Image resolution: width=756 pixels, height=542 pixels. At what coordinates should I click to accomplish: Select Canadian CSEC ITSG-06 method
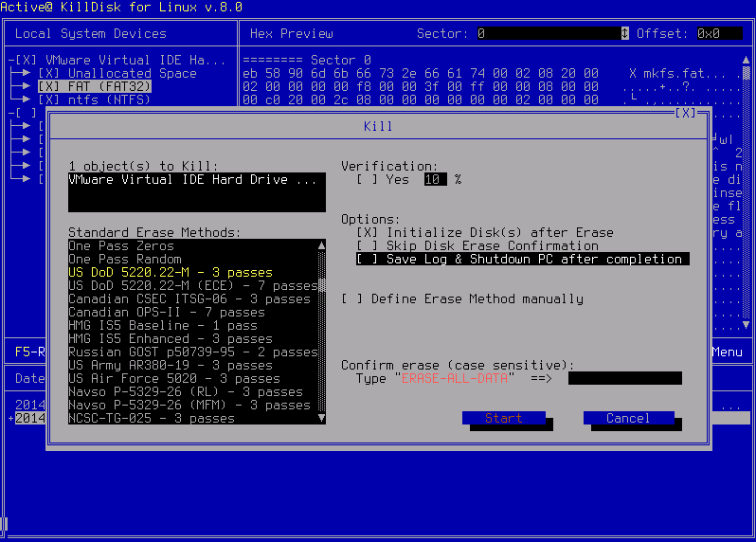(x=193, y=299)
